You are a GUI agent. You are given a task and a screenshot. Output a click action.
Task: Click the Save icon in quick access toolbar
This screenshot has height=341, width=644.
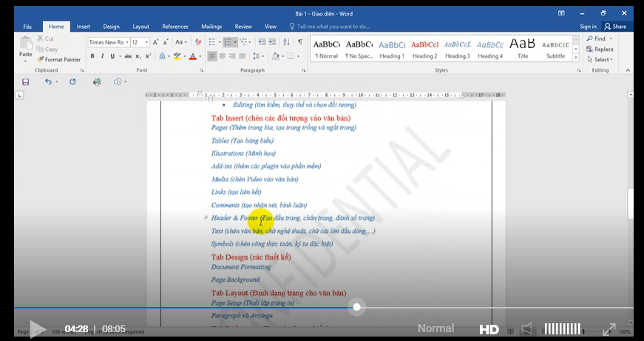(x=25, y=82)
